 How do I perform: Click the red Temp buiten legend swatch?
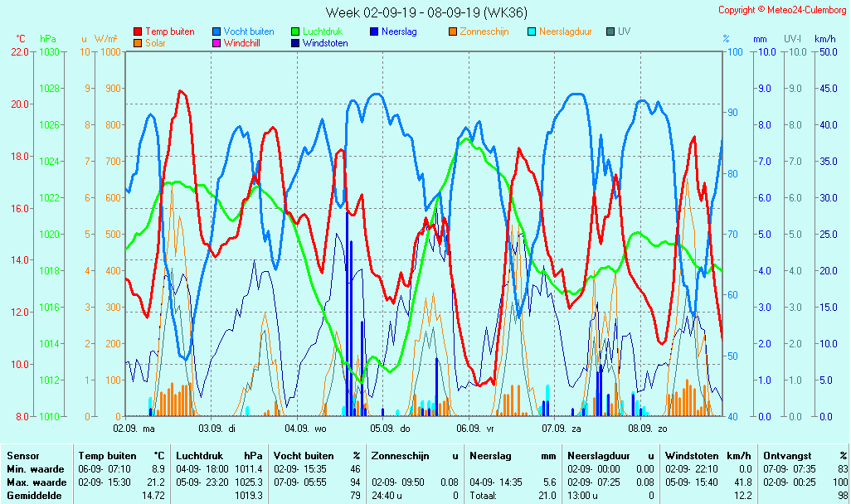click(137, 31)
